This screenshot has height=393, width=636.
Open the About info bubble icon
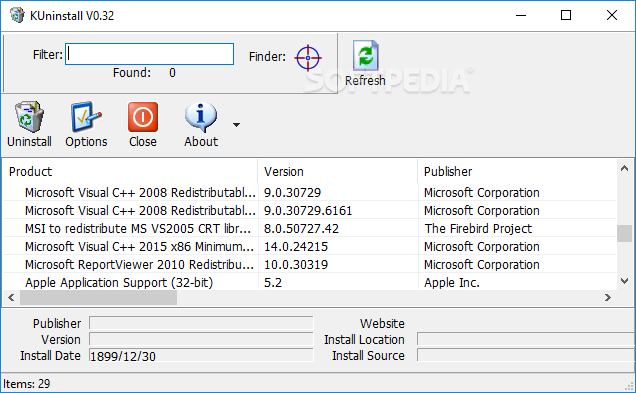pyautogui.click(x=201, y=117)
